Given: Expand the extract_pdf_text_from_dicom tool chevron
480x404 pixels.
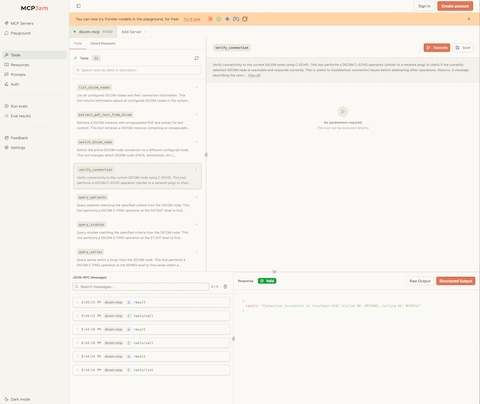Looking at the screenshot, I should pyautogui.click(x=196, y=115).
